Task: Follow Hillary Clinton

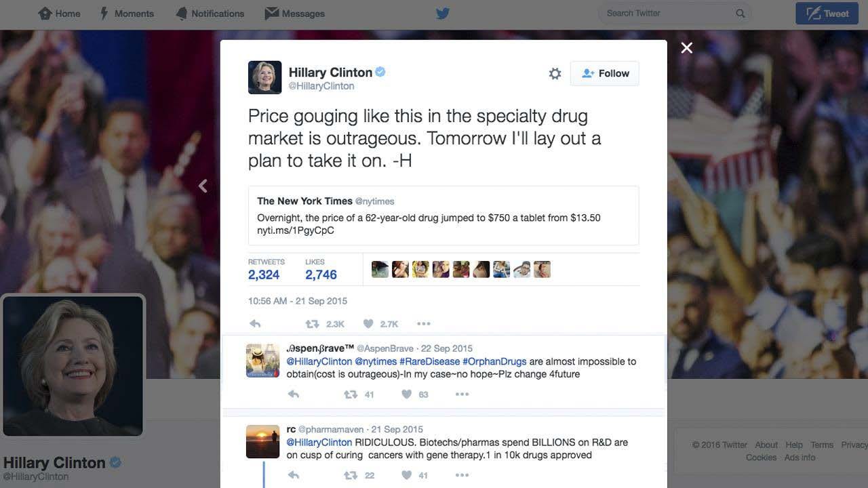Action: click(x=605, y=73)
